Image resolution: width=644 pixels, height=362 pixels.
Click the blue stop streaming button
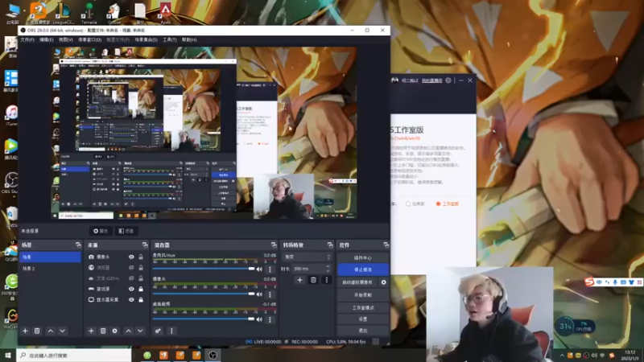(x=363, y=269)
